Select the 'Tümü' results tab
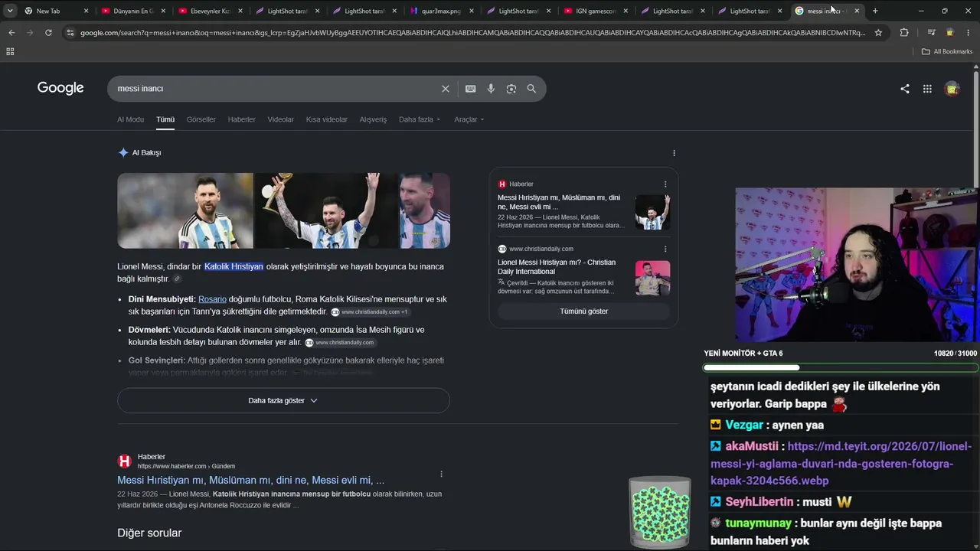 (x=165, y=119)
